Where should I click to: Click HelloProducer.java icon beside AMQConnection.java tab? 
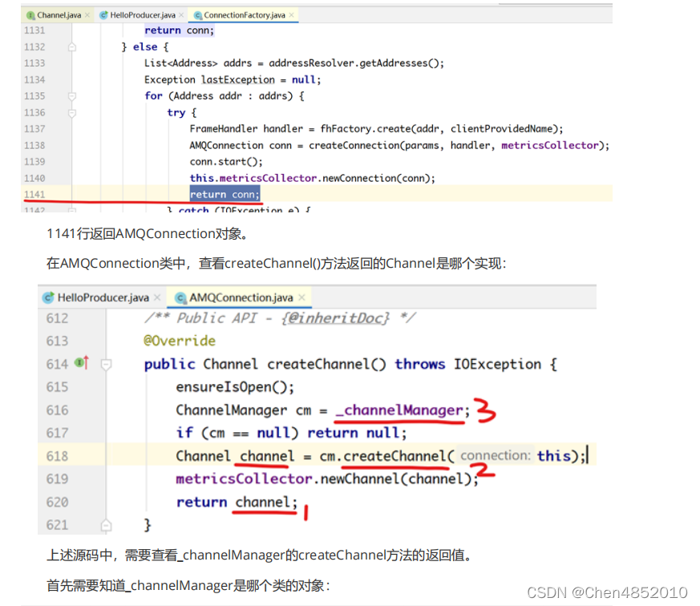pos(48,297)
